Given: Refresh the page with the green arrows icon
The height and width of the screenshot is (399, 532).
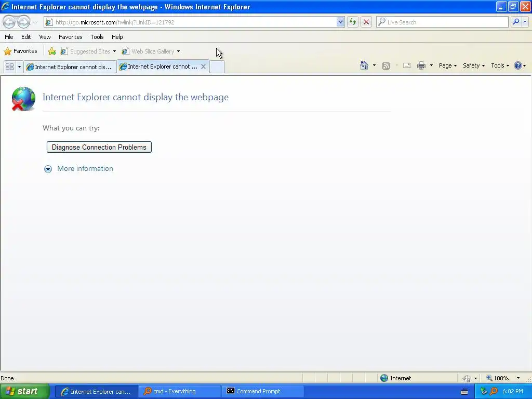Looking at the screenshot, I should pos(353,22).
